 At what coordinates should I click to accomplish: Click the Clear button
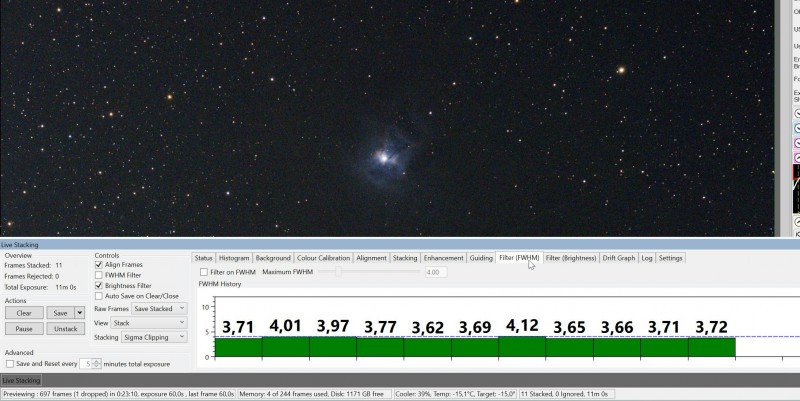point(24,313)
